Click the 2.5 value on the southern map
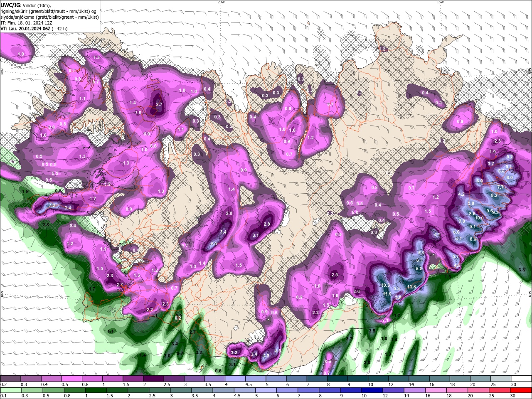This screenshot has height=399, width=532. pos(335,275)
